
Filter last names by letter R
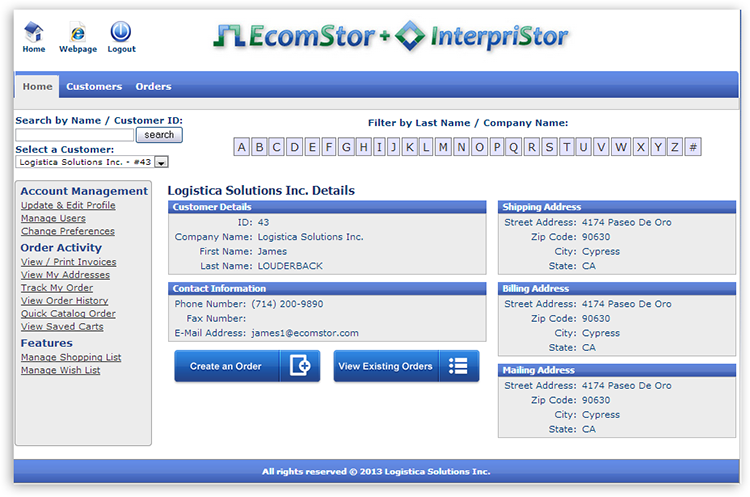coord(532,147)
